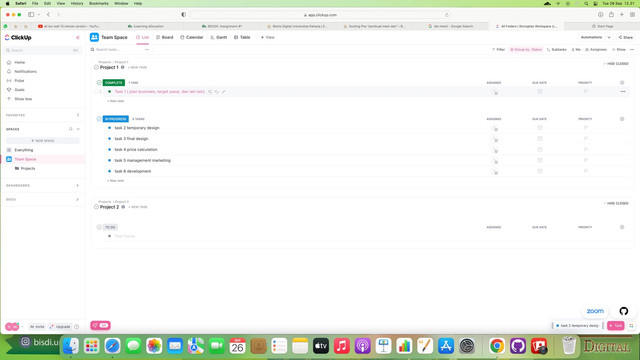The height and width of the screenshot is (360, 640).
Task: Set priority flag for Task 1
Action: 585,91
